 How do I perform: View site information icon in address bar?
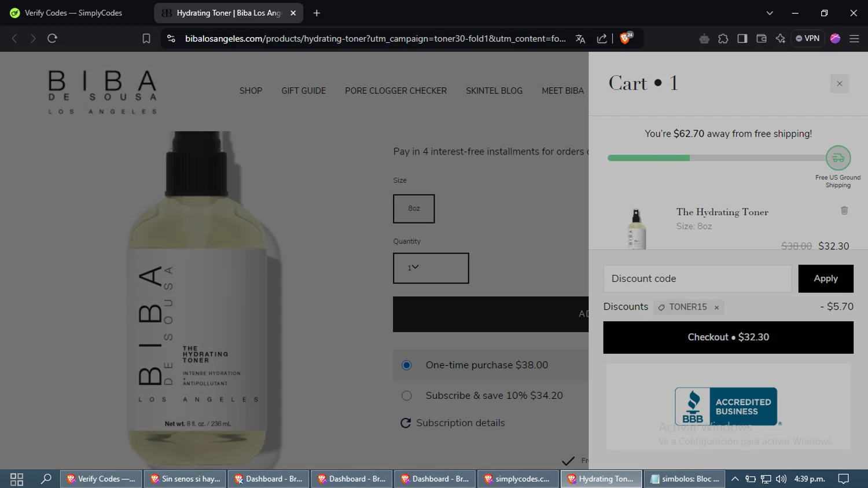point(171,38)
